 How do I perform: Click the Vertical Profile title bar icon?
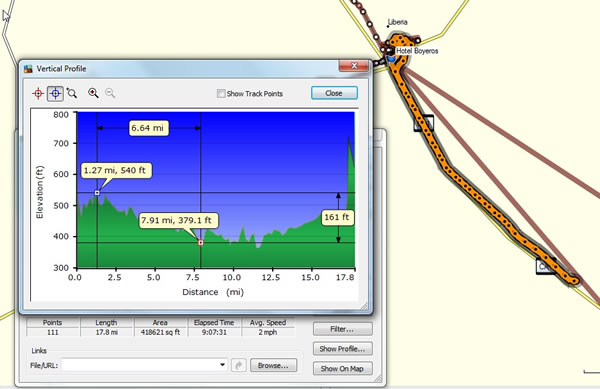(x=28, y=69)
